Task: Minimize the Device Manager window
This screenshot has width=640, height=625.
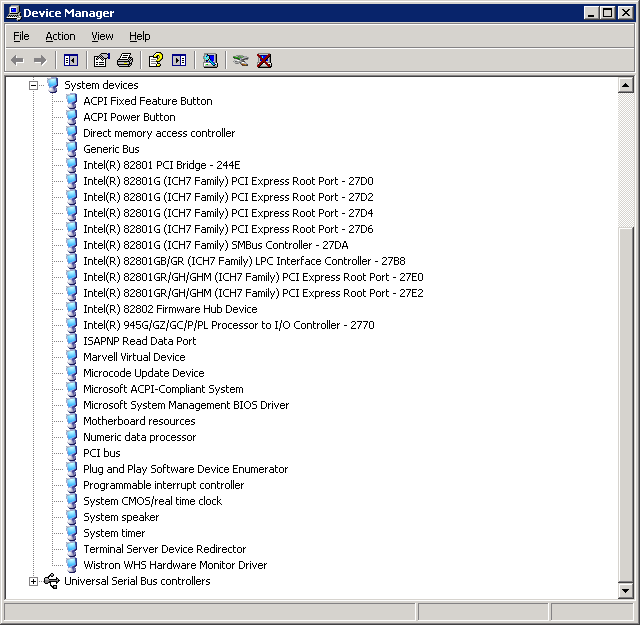Action: [x=591, y=13]
